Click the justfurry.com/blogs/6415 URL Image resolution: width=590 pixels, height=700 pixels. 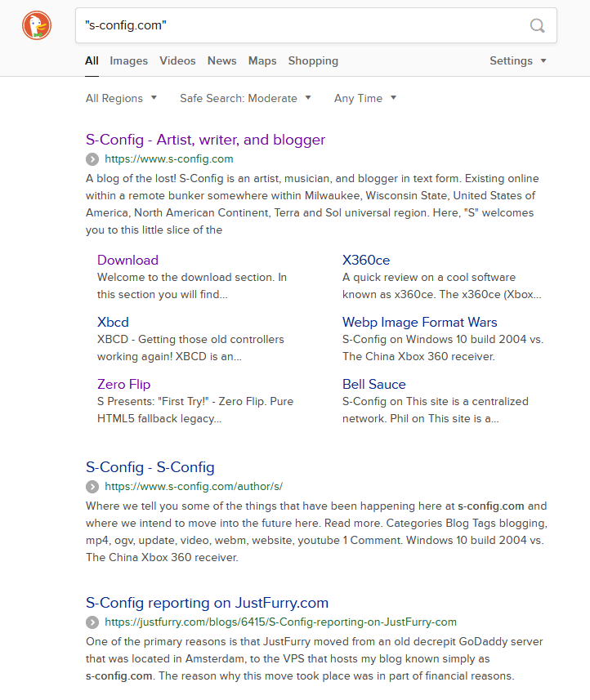pyautogui.click(x=281, y=622)
